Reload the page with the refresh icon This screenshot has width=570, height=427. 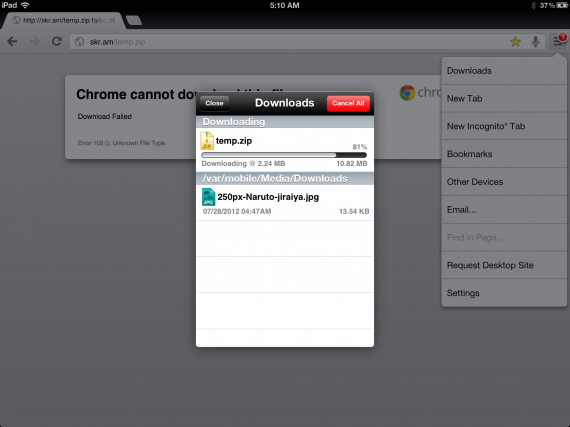tap(57, 41)
